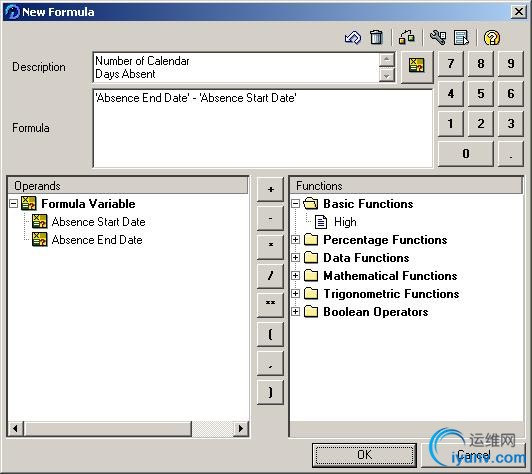Select the High function label
Image resolution: width=532 pixels, height=474 pixels.
(x=345, y=222)
